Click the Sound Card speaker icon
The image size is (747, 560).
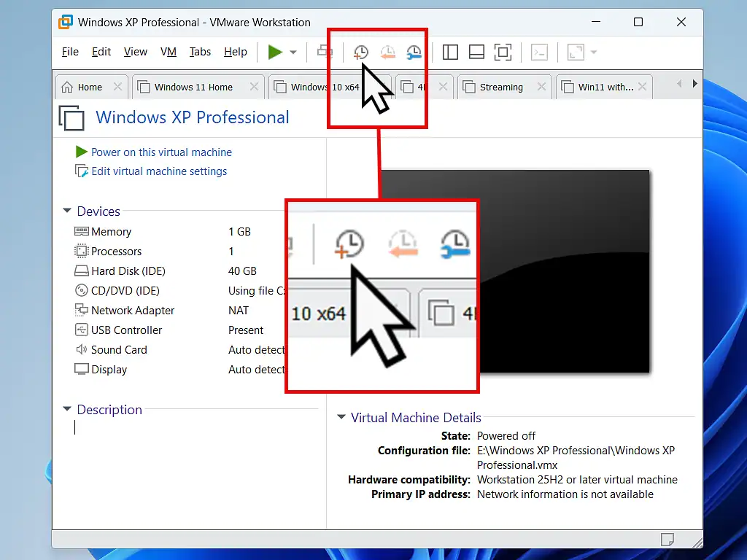coord(82,349)
